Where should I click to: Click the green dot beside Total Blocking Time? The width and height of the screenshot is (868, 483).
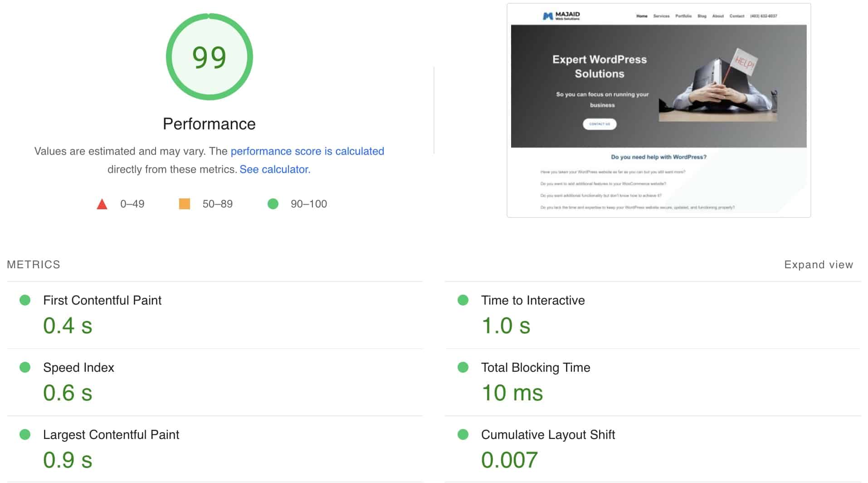[463, 367]
